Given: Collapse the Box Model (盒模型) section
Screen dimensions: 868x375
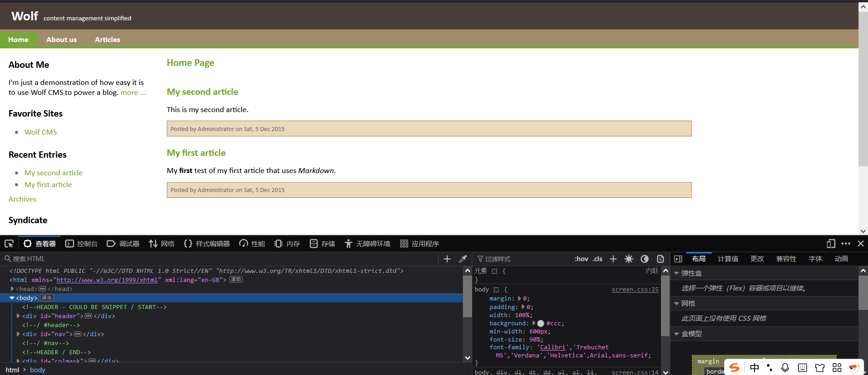Looking at the screenshot, I should point(677,334).
